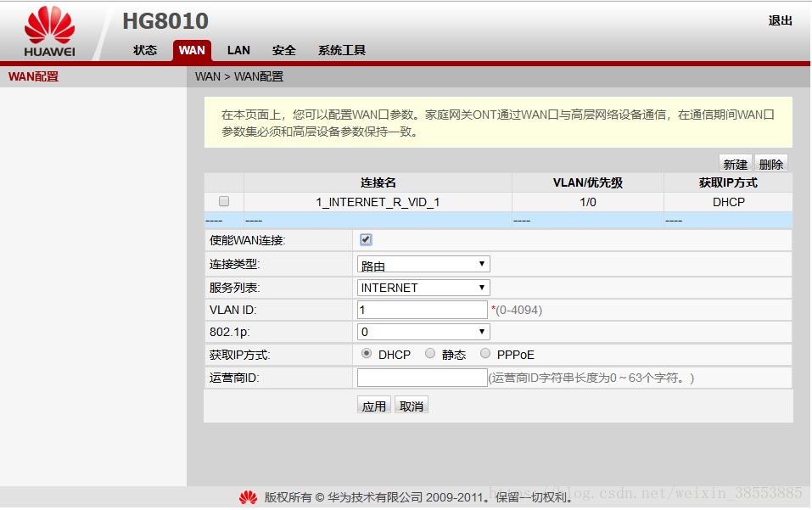
Task: Click the Huawei logo in header
Action: 50,31
